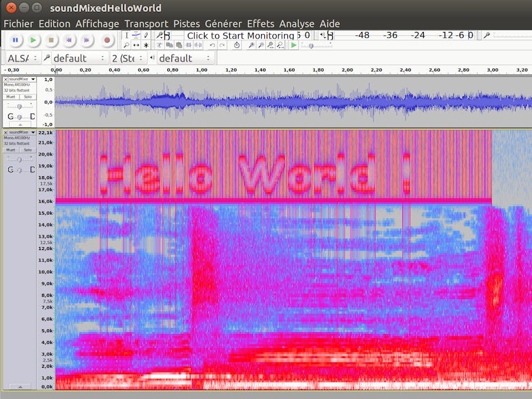Image resolution: width=532 pixels, height=399 pixels.
Task: Activate the Multi-Tool mode
Action: pyautogui.click(x=146, y=45)
